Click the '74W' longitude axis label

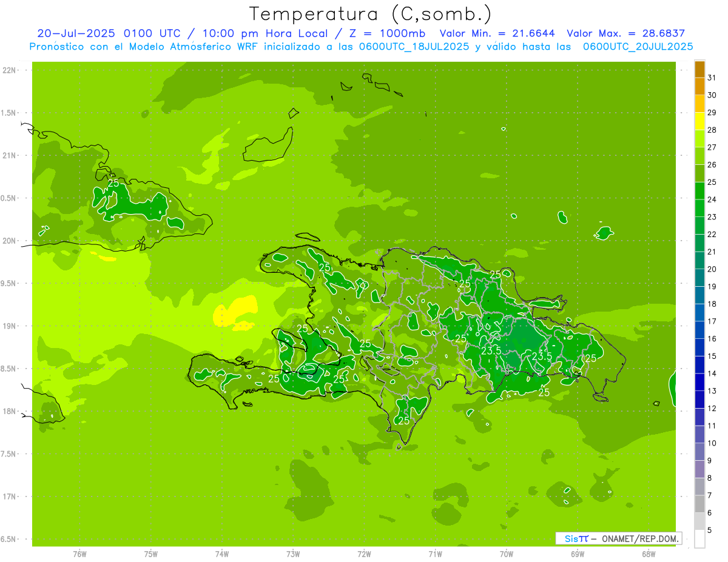click(x=221, y=554)
